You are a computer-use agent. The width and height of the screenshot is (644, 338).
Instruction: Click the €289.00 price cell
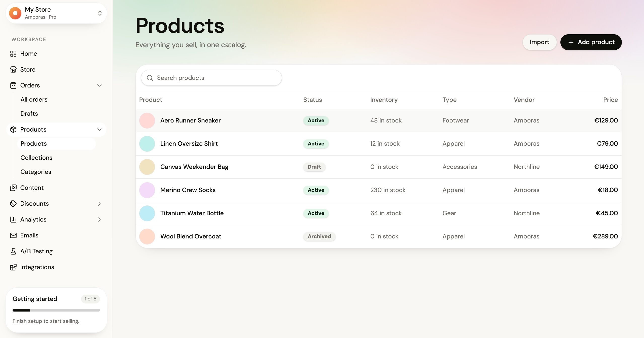(605, 236)
